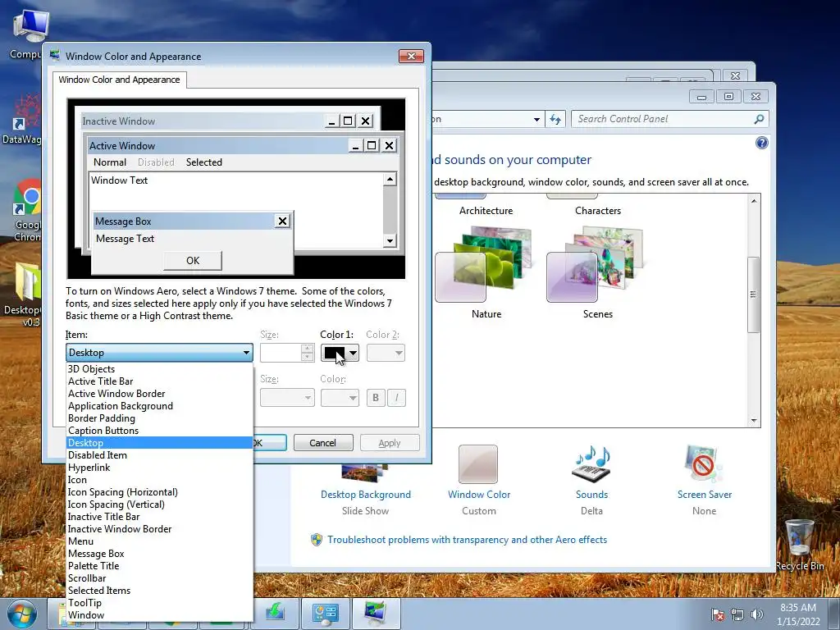Select the Scenes theme thumbnail

[597, 266]
